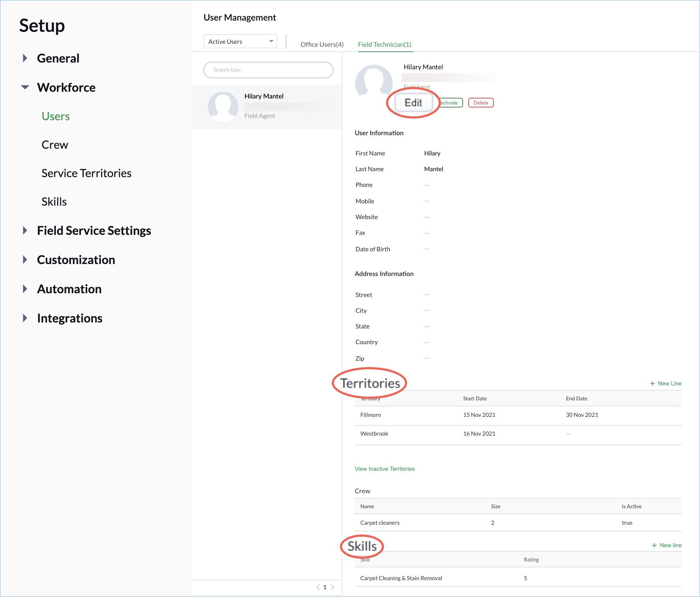Open View Inactive Territories link
Viewport: 700px width, 597px height.
(x=384, y=469)
